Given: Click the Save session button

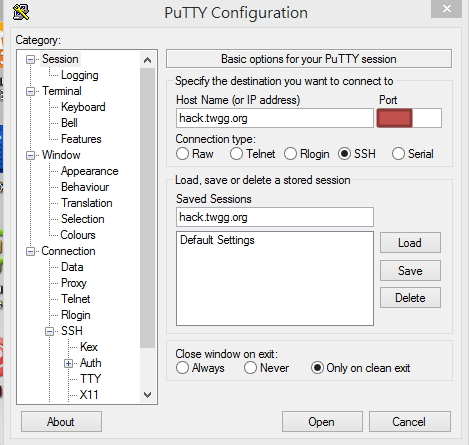Looking at the screenshot, I should (410, 271).
